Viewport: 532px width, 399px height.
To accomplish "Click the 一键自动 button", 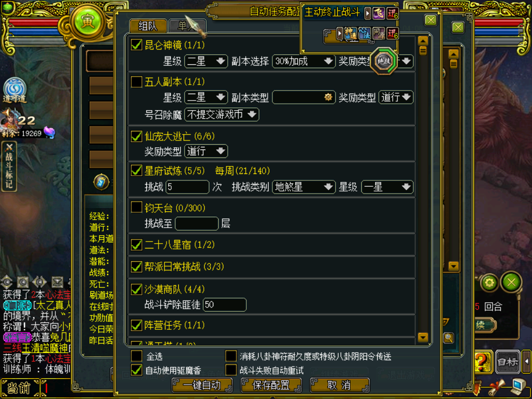I will pos(202,385).
